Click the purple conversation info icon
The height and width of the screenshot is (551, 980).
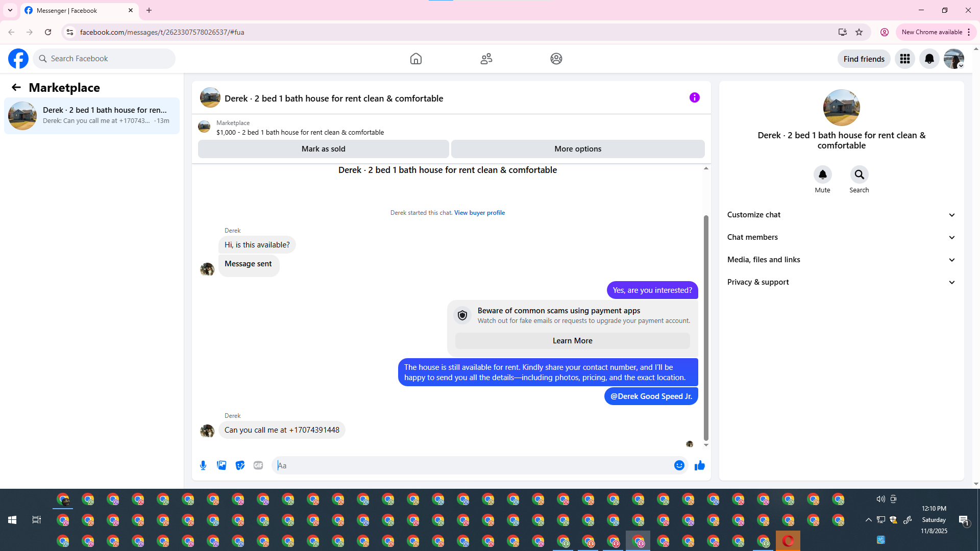pyautogui.click(x=694, y=97)
